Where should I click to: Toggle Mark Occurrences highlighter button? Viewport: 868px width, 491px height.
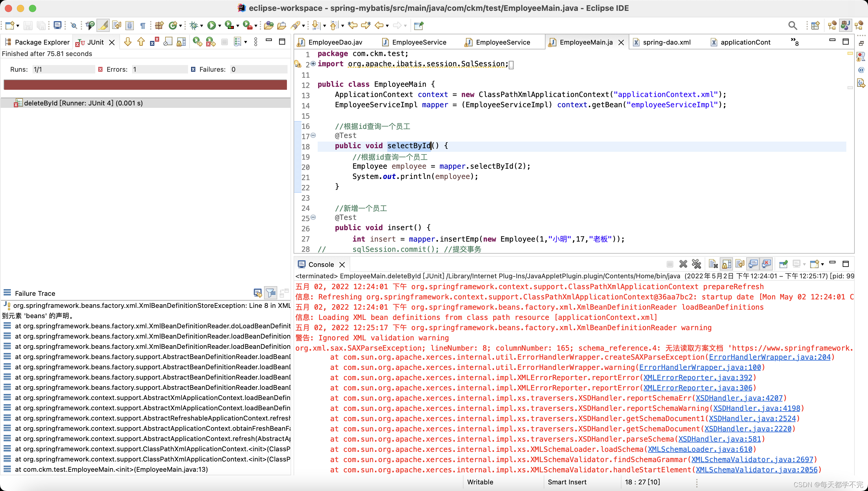(103, 25)
